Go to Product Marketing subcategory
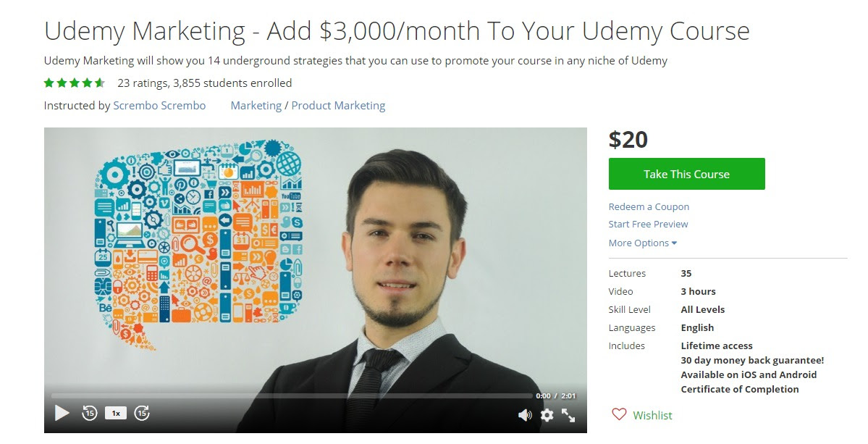The width and height of the screenshot is (868, 444). pos(338,106)
